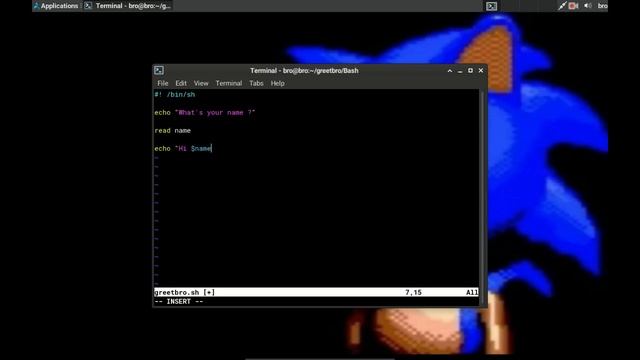Click the terminal launcher icon in top panel
This screenshot has height=360, width=640.
pos(491,6)
